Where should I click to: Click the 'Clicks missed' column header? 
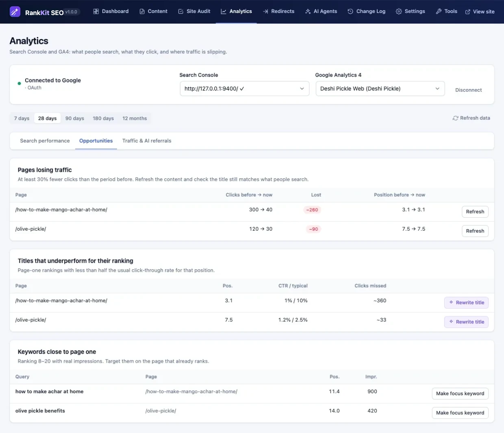click(370, 286)
